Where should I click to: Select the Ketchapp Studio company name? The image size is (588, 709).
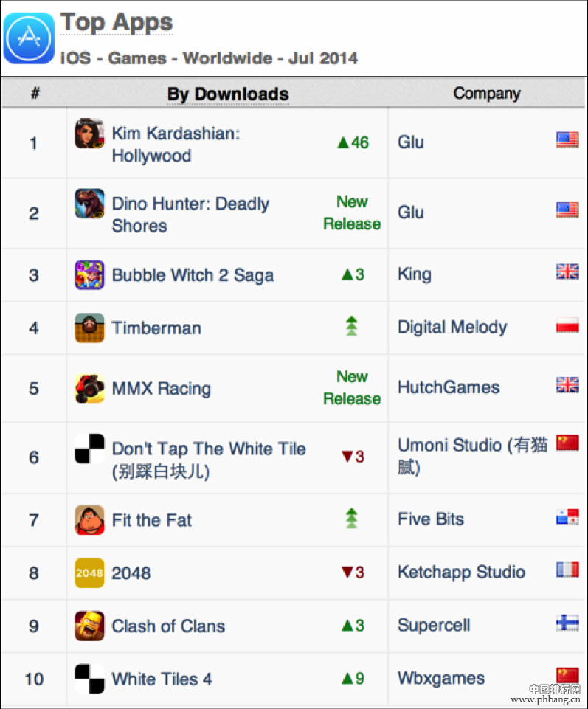pyautogui.click(x=461, y=573)
